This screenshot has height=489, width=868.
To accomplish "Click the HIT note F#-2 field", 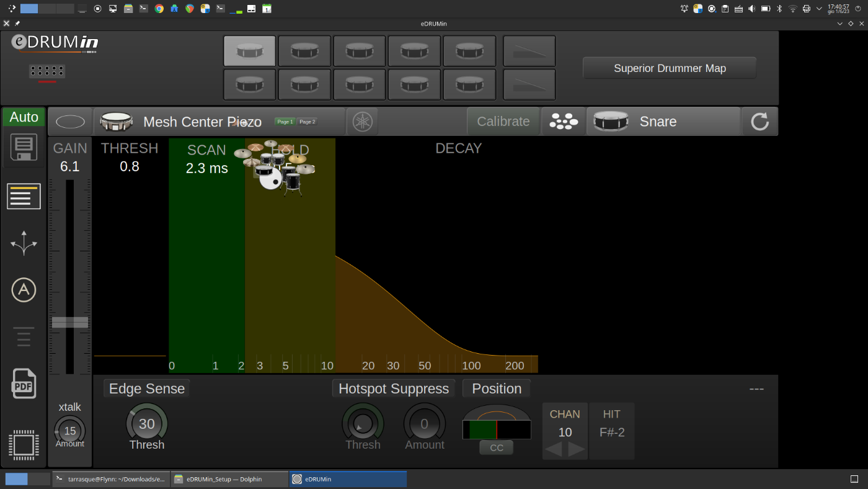I will point(612,433).
